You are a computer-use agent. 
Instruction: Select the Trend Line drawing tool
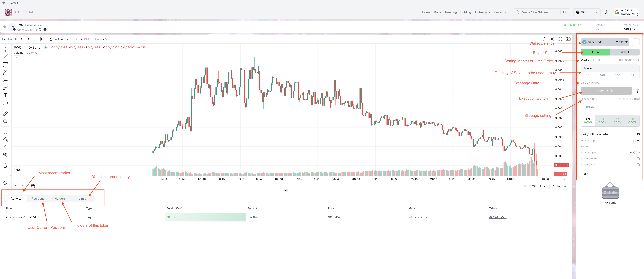(5, 57)
